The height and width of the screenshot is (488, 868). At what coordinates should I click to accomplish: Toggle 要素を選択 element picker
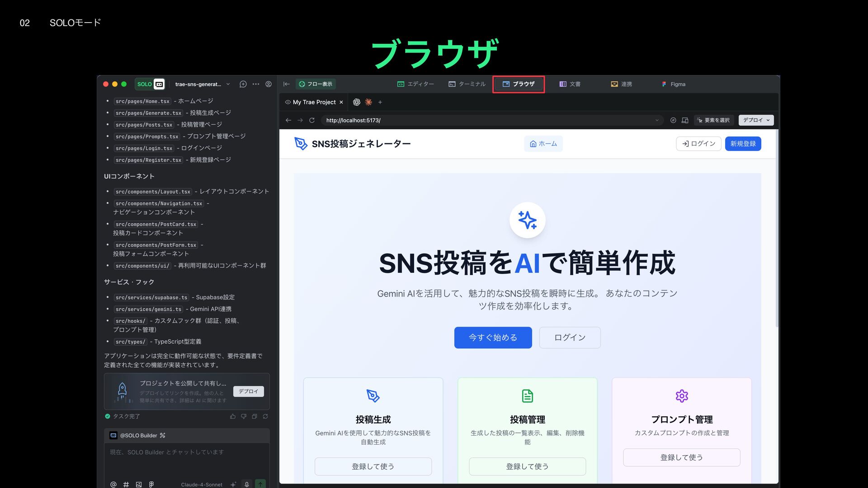click(713, 120)
